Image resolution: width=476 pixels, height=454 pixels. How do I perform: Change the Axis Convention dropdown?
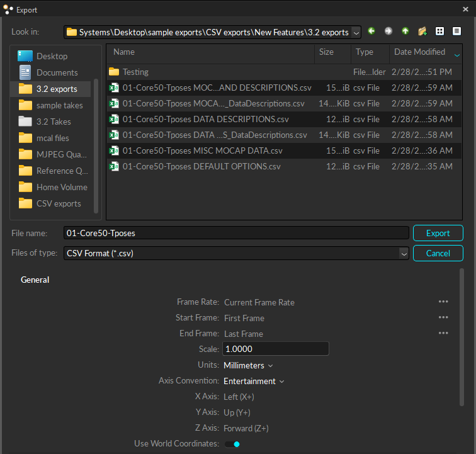[x=254, y=381]
